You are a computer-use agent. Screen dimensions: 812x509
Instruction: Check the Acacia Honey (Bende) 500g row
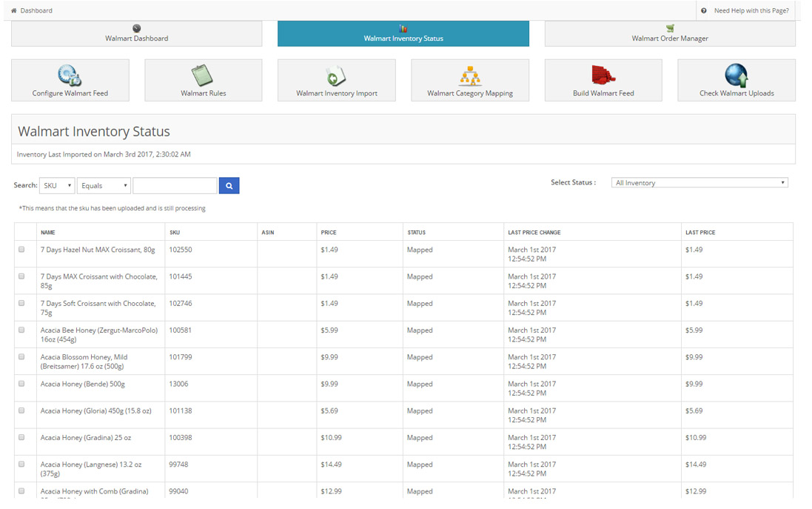point(21,384)
